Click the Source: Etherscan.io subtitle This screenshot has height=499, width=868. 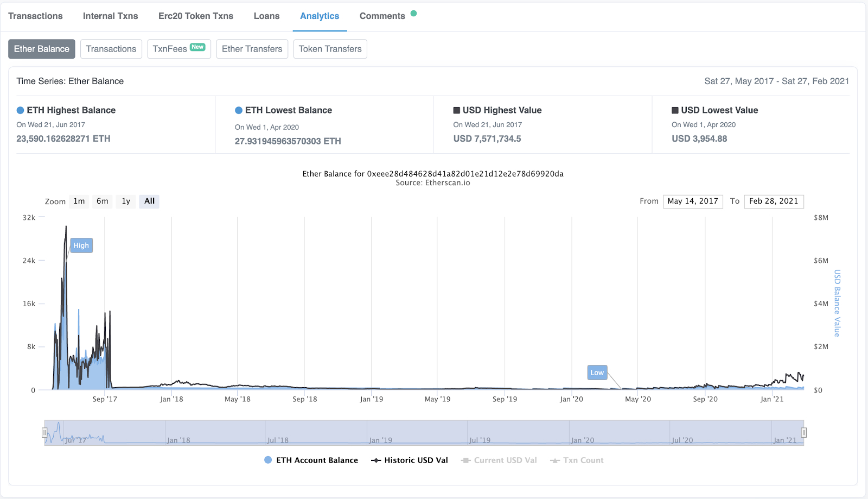(x=433, y=183)
